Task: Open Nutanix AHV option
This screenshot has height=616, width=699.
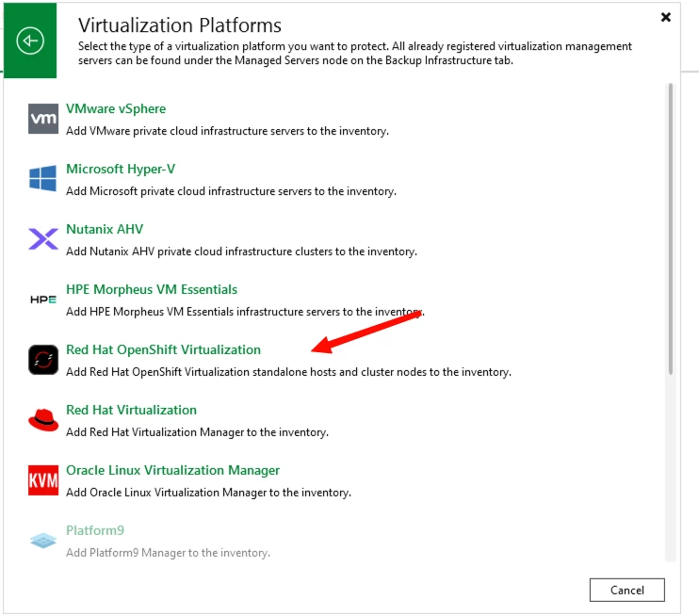Action: 105,229
